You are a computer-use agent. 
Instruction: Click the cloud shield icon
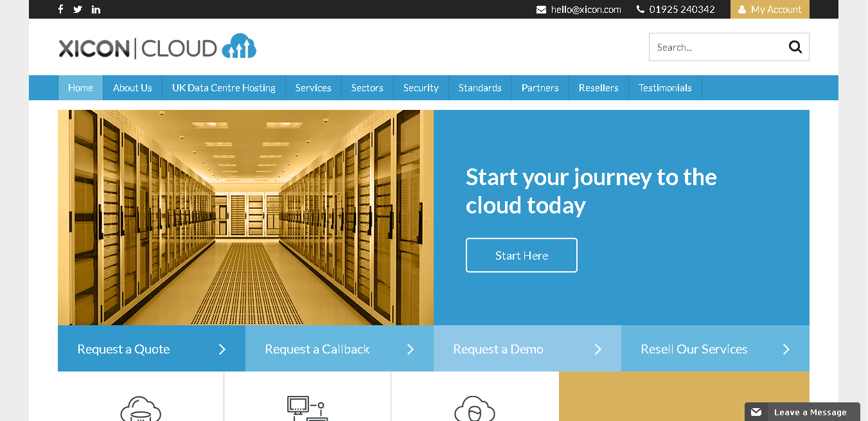click(x=475, y=408)
